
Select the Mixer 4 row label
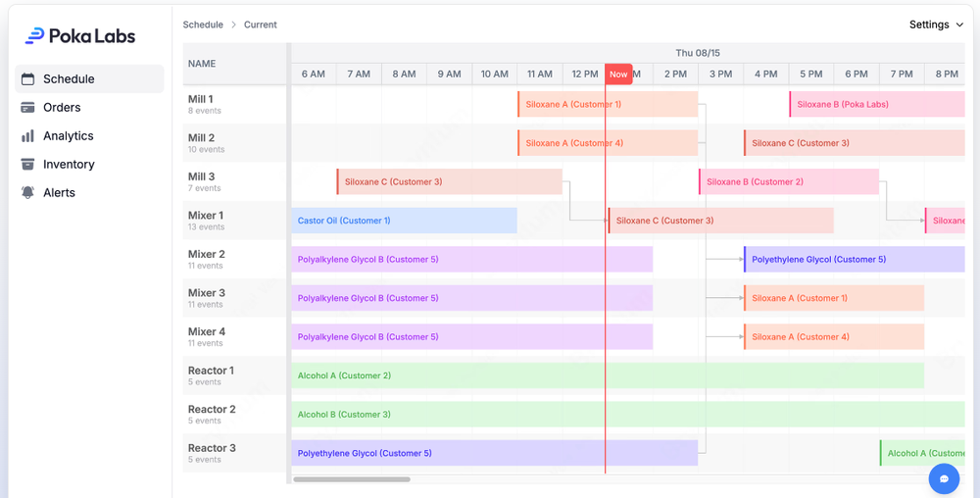(x=206, y=331)
